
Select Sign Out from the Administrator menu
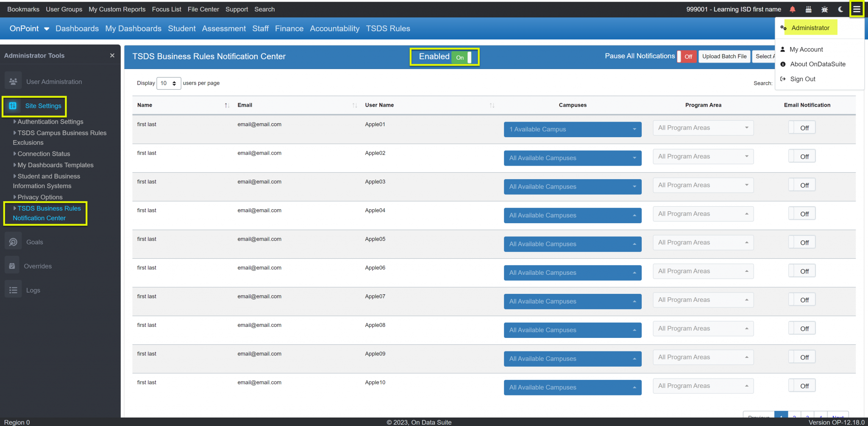(802, 79)
